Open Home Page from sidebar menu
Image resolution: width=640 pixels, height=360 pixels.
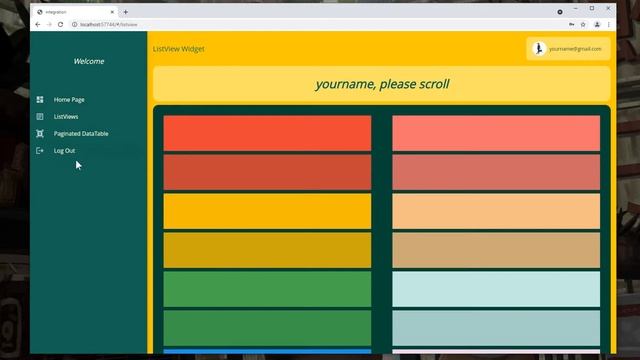(69, 100)
